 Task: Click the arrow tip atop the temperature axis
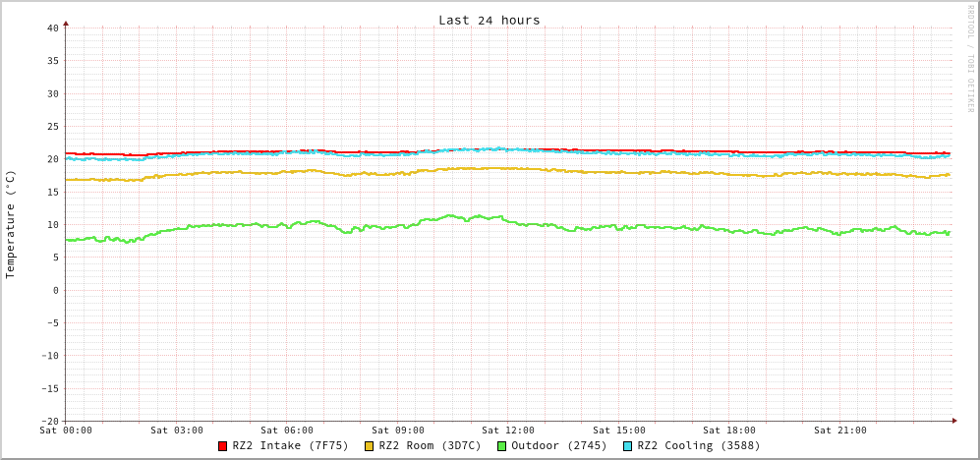[x=66, y=22]
